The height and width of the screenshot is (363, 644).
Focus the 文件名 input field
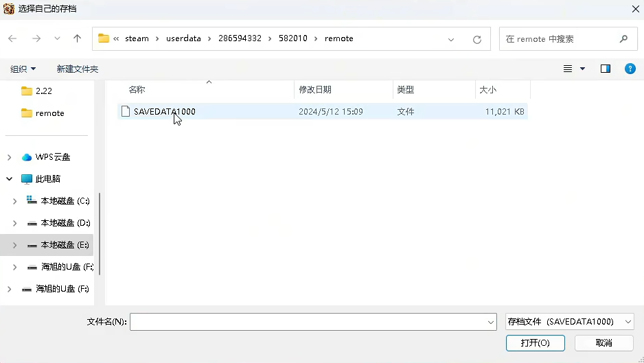(313, 322)
